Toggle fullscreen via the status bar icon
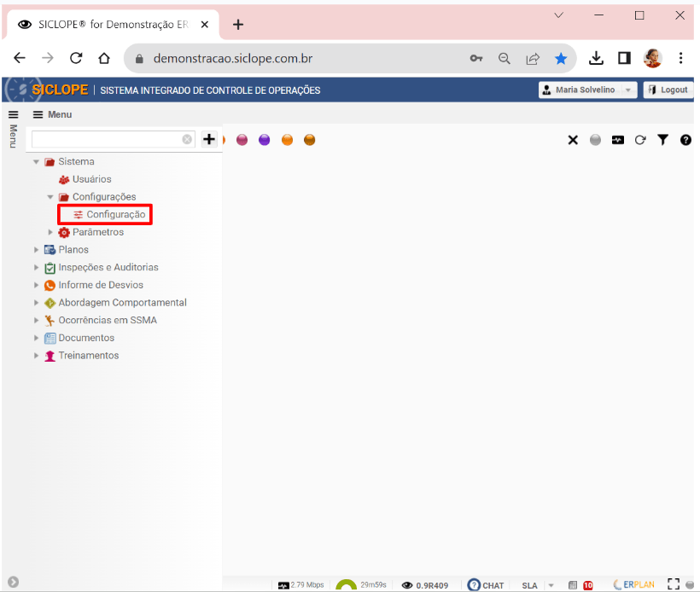This screenshot has width=700, height=592. (x=674, y=584)
